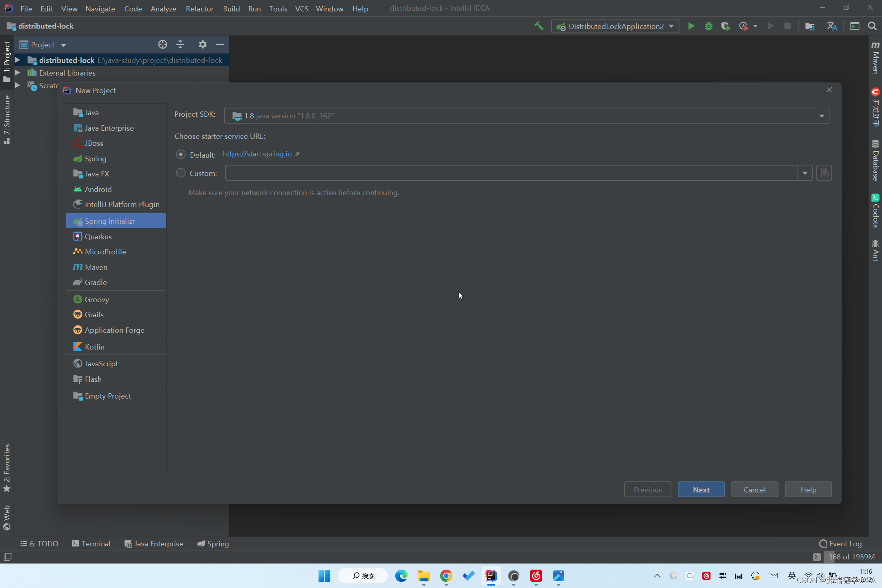
Task: Switch to the Terminal tool tab
Action: point(91,543)
